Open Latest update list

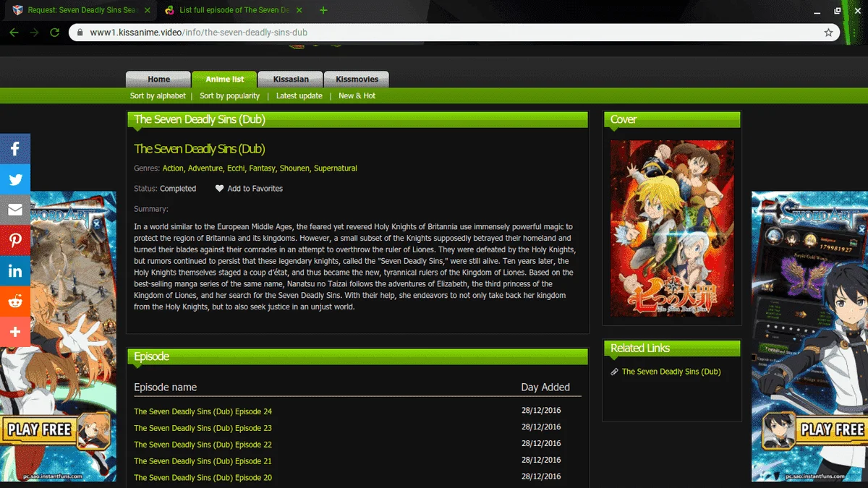[299, 95]
